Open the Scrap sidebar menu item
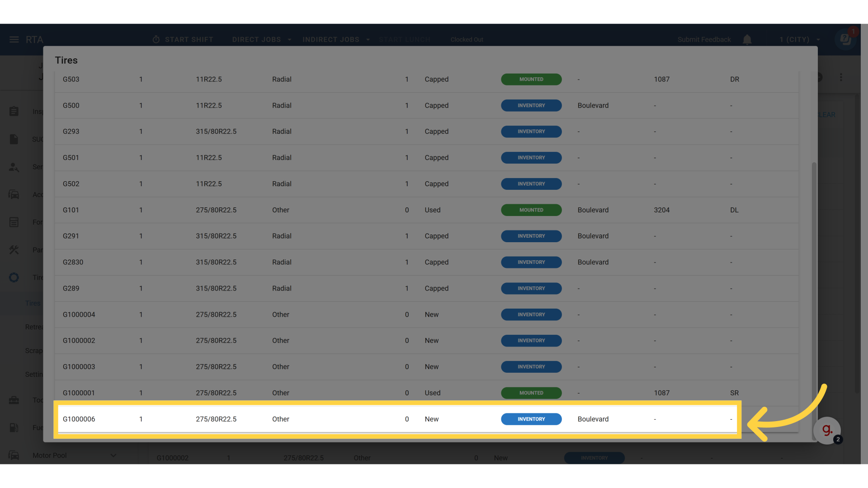The image size is (868, 488). click(34, 350)
